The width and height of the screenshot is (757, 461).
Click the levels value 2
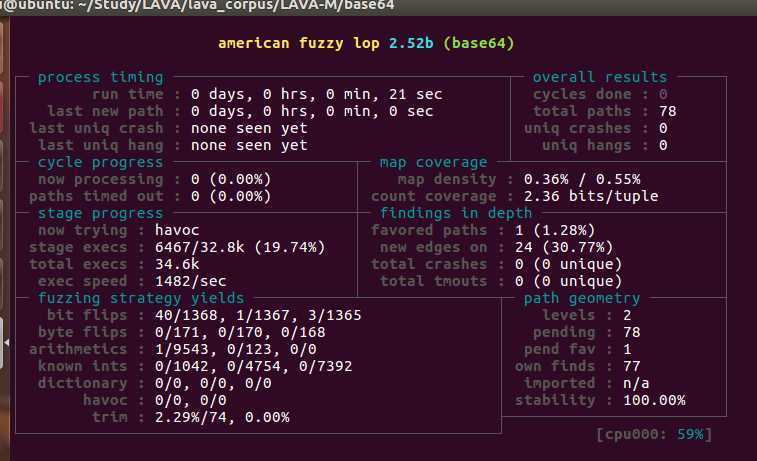coord(627,315)
